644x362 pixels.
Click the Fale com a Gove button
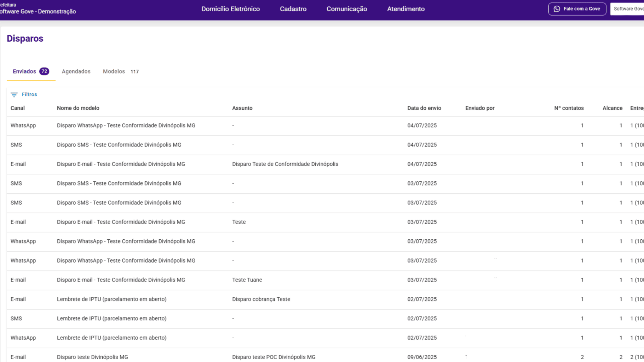pos(577,9)
